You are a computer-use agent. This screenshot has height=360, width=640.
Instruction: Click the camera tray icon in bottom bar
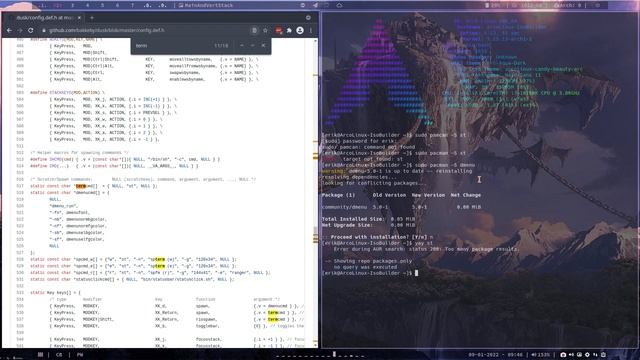tap(563, 355)
